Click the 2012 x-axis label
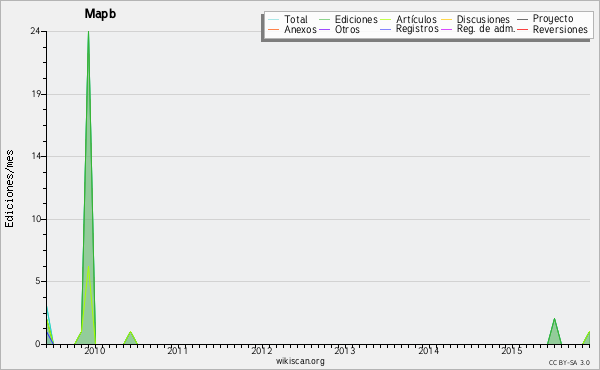The height and width of the screenshot is (370, 600). pyautogui.click(x=261, y=351)
